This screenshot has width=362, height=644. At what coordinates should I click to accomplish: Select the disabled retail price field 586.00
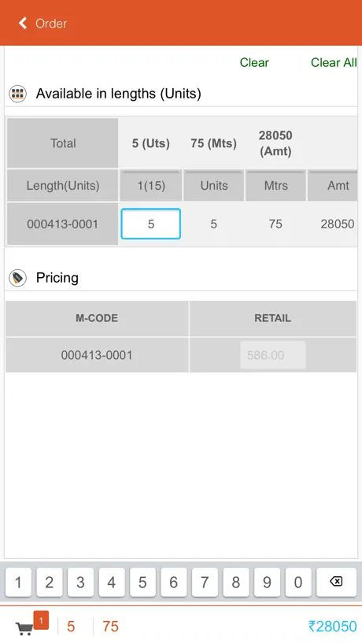(273, 355)
